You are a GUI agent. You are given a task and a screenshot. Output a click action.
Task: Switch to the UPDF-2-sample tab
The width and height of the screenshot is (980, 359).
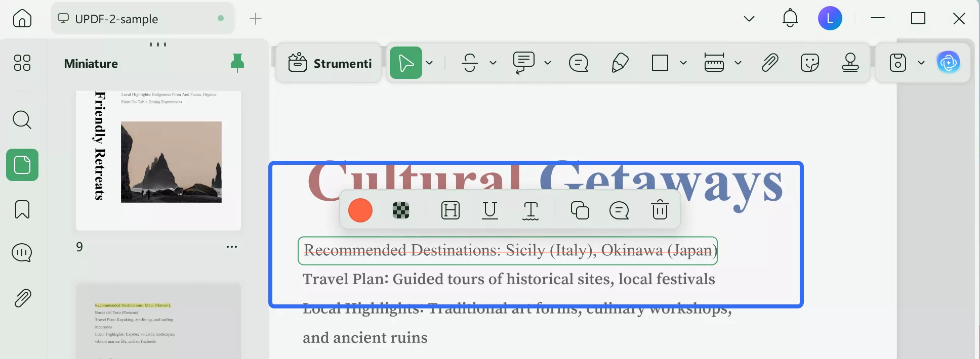coord(143,19)
